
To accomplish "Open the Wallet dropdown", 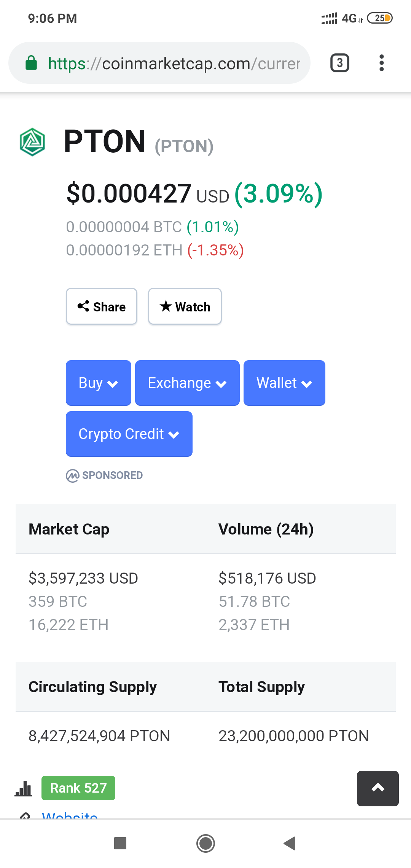I will [284, 383].
